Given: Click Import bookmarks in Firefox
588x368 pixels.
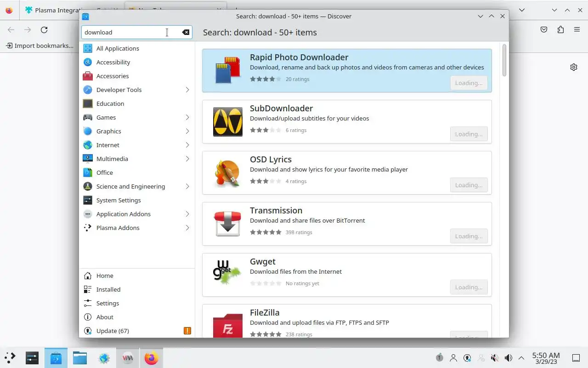Looking at the screenshot, I should 40,46.
